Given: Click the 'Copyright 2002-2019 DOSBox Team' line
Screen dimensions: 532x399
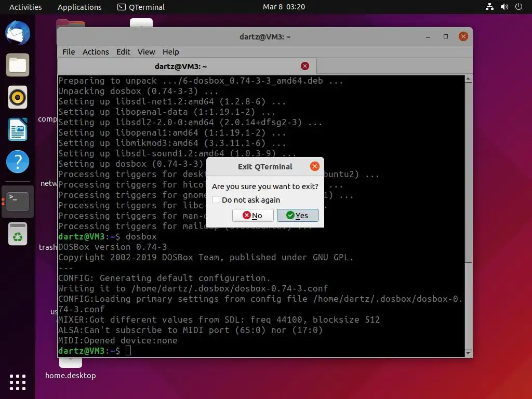Looking at the screenshot, I should 206,258.
